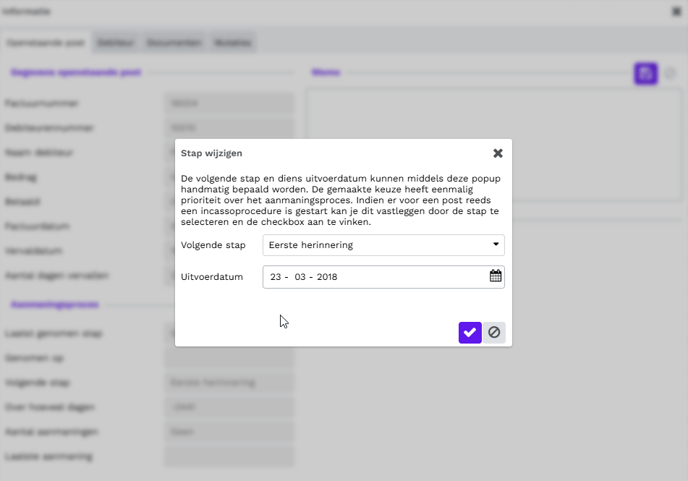Image resolution: width=688 pixels, height=481 pixels.
Task: Close the background Informatie window
Action: tap(676, 12)
